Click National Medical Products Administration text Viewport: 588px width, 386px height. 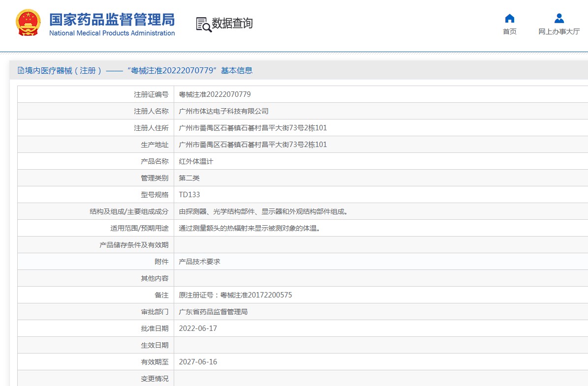(x=112, y=33)
